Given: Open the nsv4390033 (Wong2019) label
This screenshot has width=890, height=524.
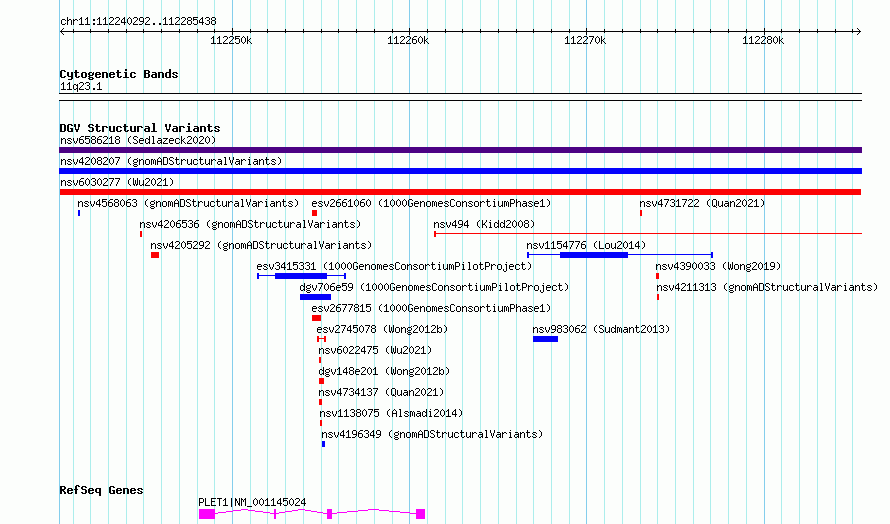Looking at the screenshot, I should [x=718, y=266].
